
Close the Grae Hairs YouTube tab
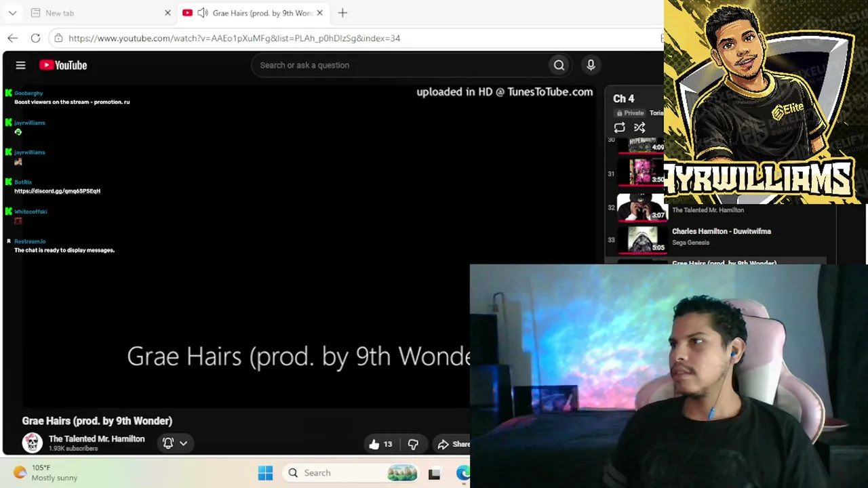tap(319, 13)
